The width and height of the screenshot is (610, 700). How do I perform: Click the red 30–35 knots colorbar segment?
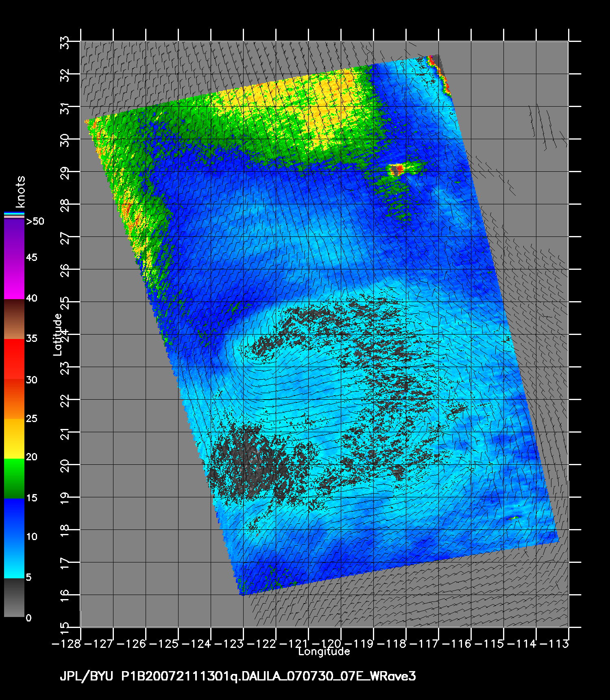coord(14,359)
